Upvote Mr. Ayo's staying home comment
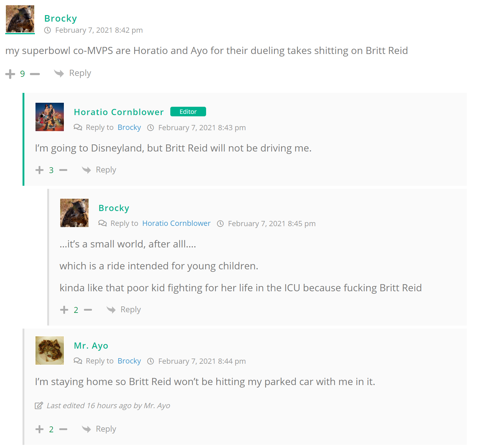 coord(39,429)
